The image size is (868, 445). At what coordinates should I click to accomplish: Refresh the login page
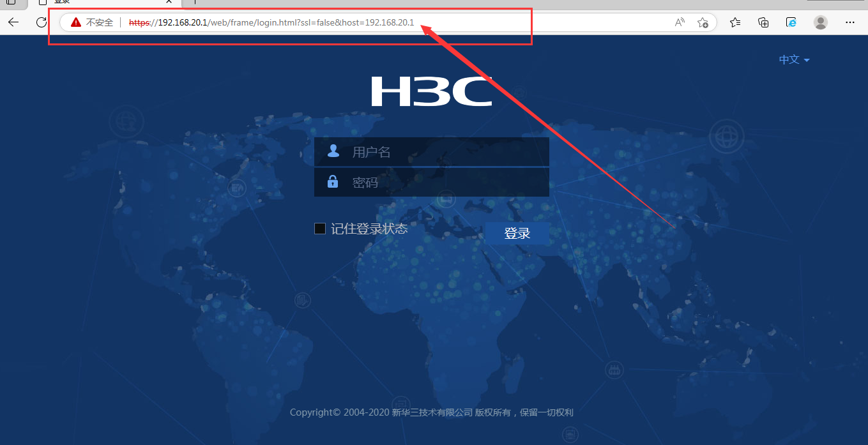point(41,22)
